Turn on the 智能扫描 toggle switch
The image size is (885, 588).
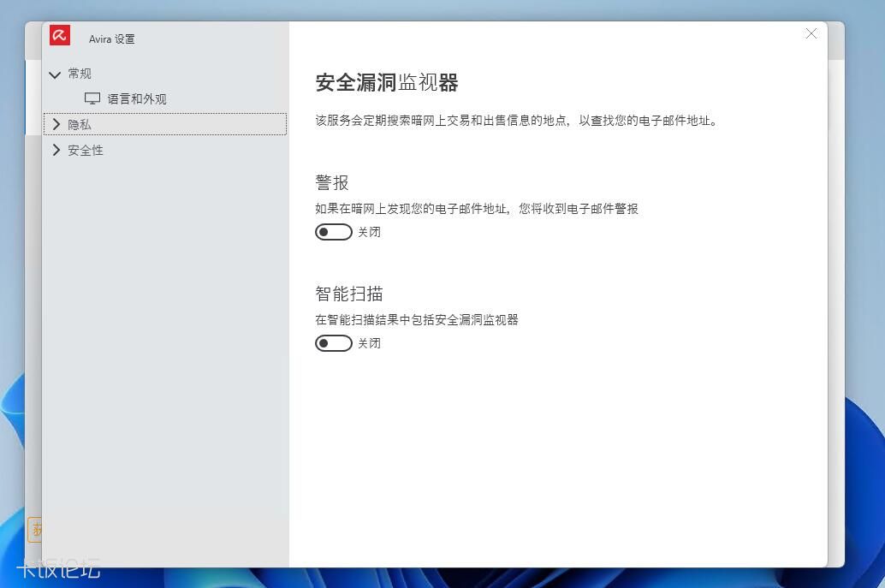click(x=334, y=342)
